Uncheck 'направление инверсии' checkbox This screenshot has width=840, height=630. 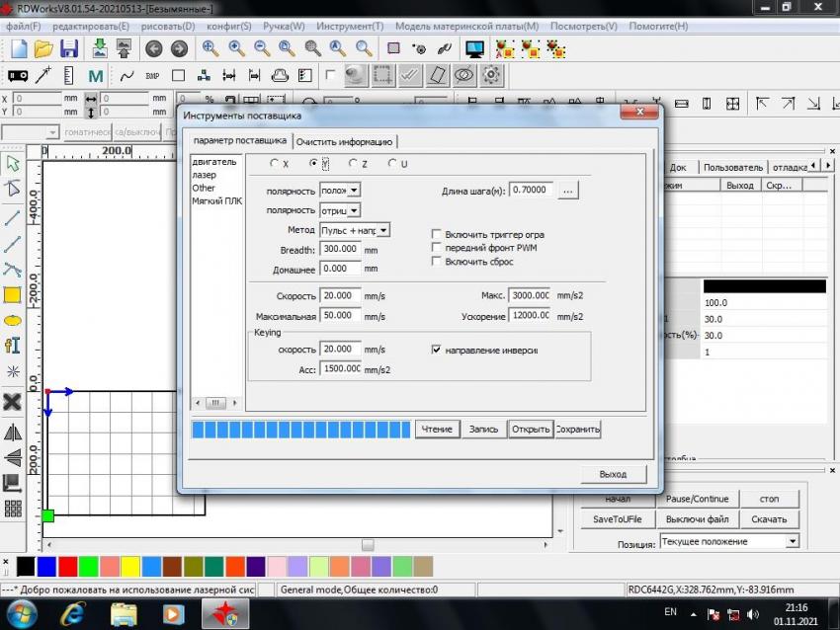[x=437, y=350]
